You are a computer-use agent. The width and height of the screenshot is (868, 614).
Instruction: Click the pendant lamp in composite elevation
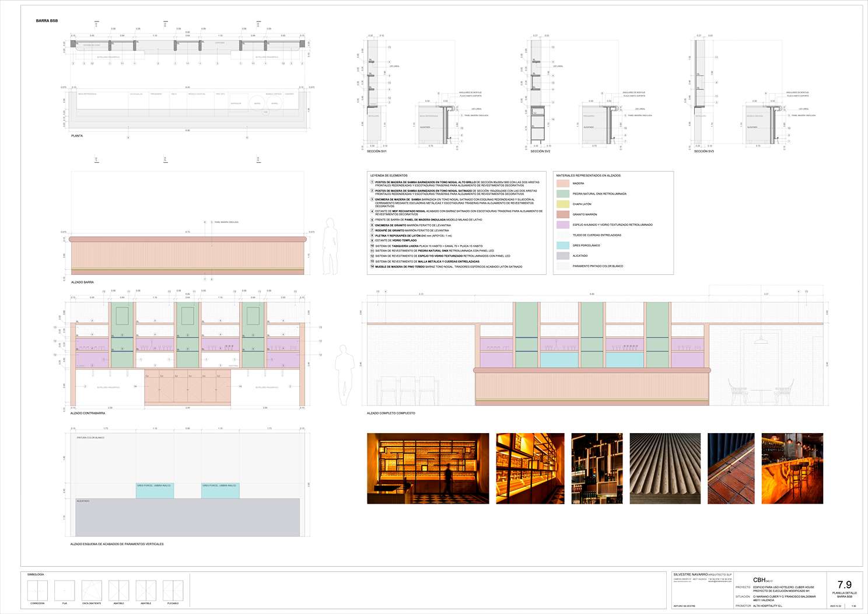[761, 339]
